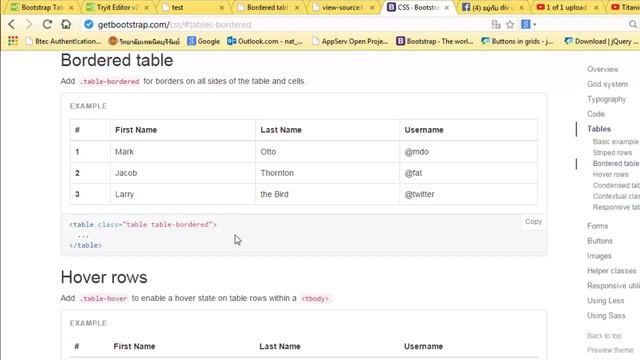Open the Apps grid in bookmarks bar
This screenshot has height=360, width=640.
tap(13, 41)
